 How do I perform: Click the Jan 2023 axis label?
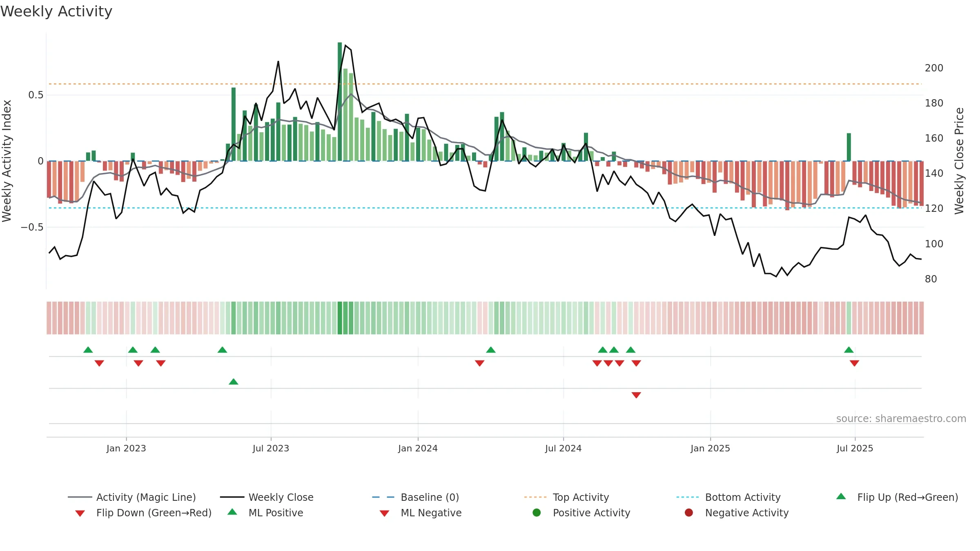pos(126,448)
